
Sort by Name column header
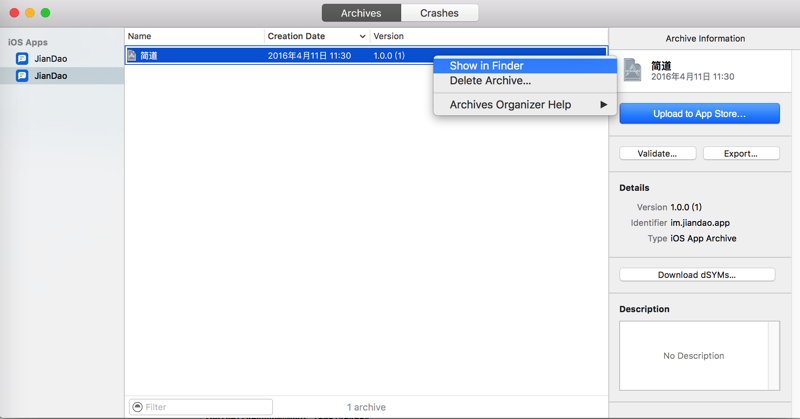point(194,36)
